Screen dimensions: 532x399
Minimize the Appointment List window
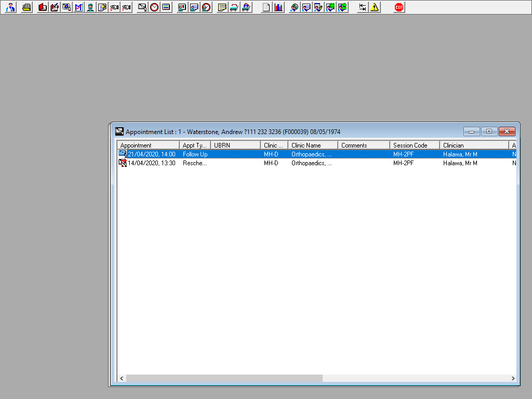click(471, 131)
